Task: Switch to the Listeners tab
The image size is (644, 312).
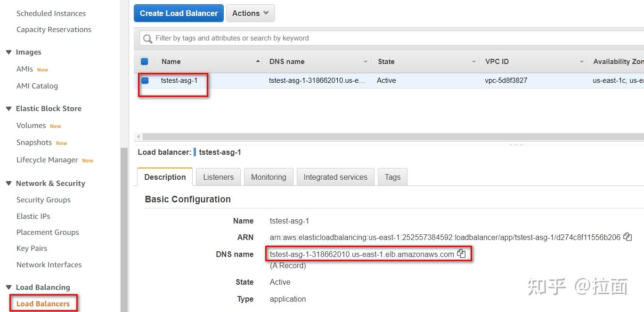Action: [x=218, y=177]
